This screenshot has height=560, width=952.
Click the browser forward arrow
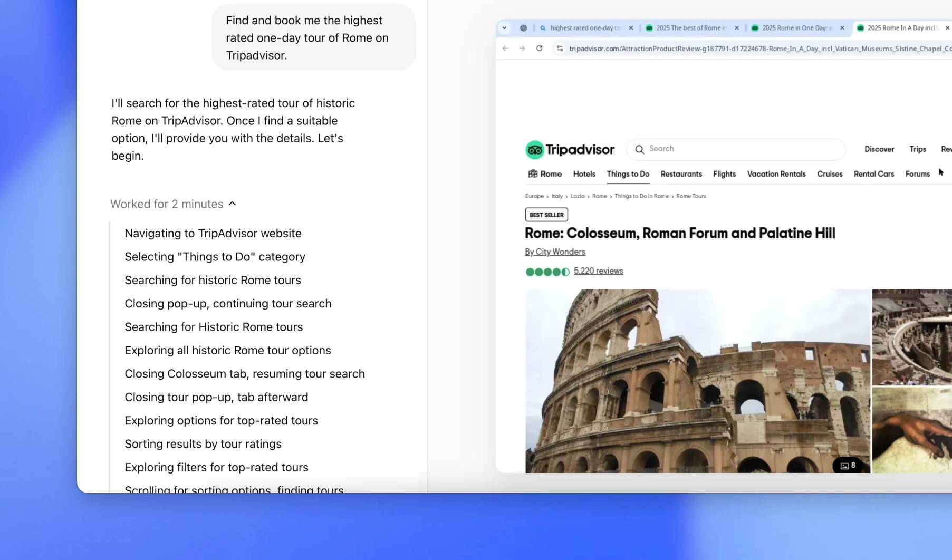[522, 49]
